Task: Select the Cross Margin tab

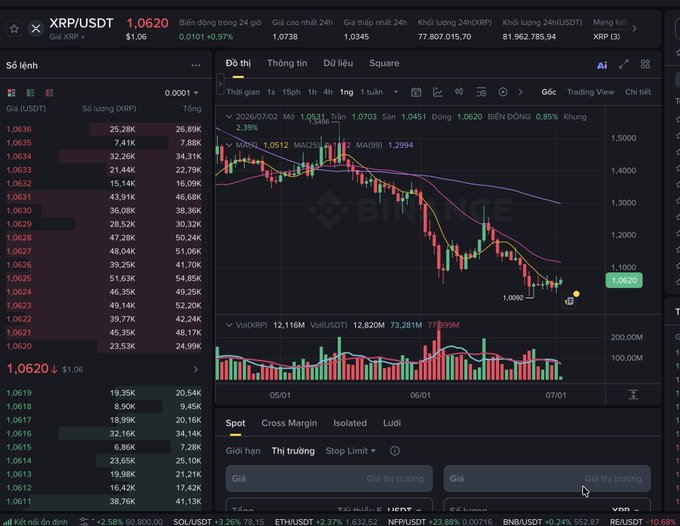Action: 289,423
